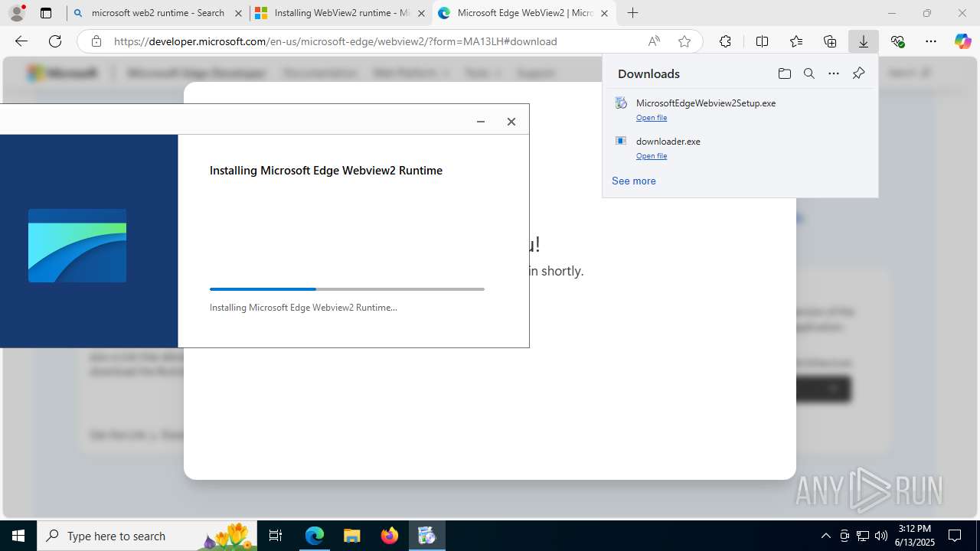This screenshot has width=980, height=551.
Task: Minimize the WebView2 installer dialog
Action: pos(481,122)
